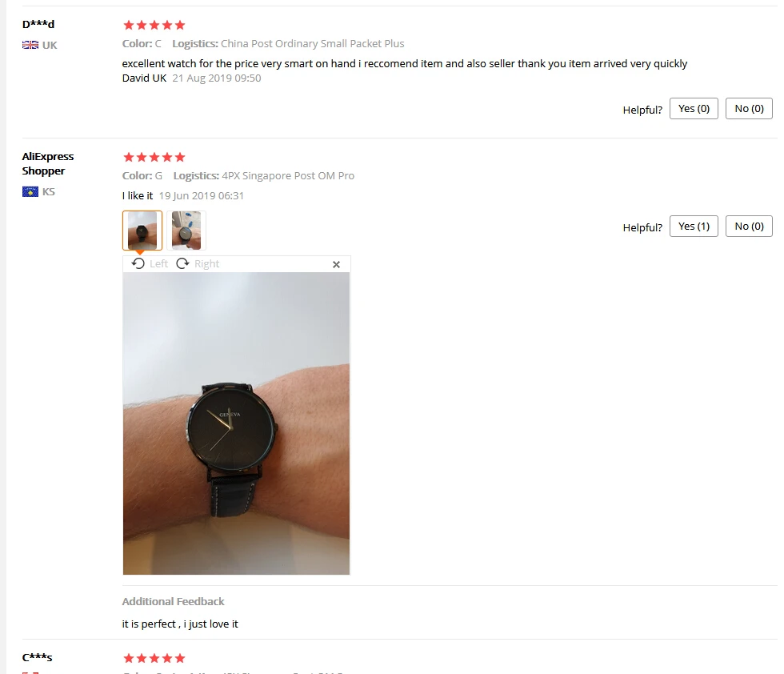Screen dimensions: 784x674
Task: Rotate the review photo right
Action: pyautogui.click(x=198, y=263)
